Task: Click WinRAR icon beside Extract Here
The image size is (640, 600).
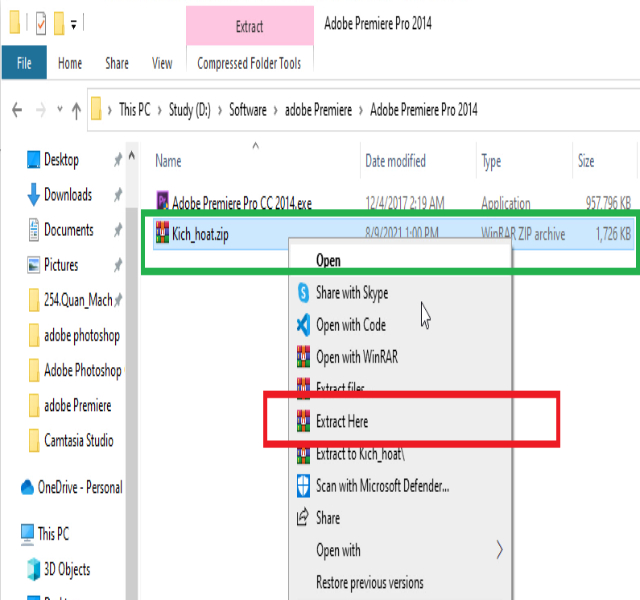Action: click(303, 420)
